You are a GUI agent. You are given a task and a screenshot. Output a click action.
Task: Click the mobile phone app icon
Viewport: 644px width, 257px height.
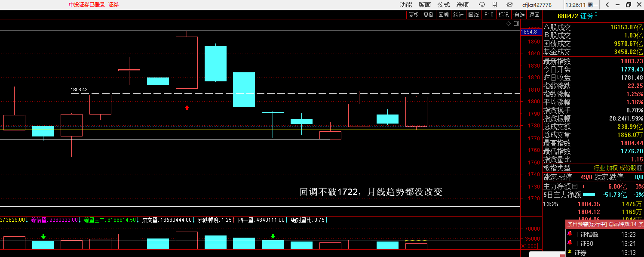[495, 5]
